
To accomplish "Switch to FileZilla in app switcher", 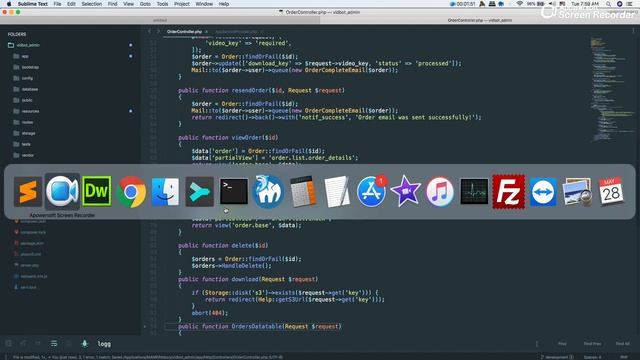I will pyautogui.click(x=508, y=191).
